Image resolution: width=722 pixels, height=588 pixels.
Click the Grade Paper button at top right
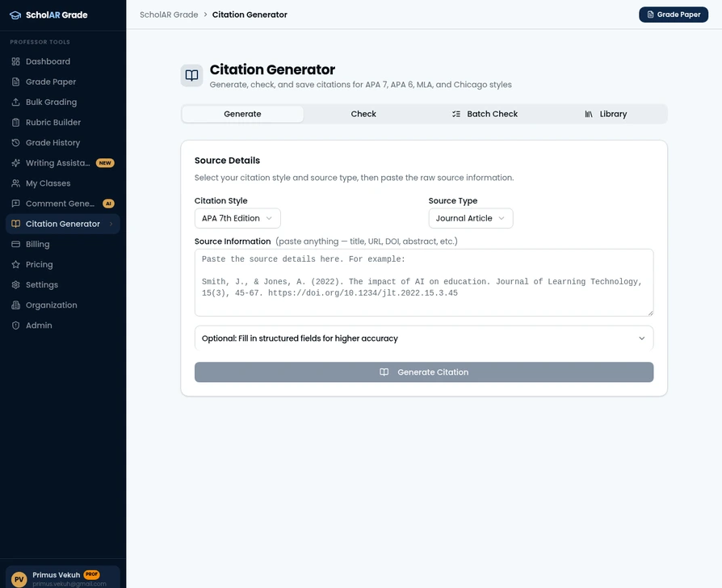coord(674,15)
